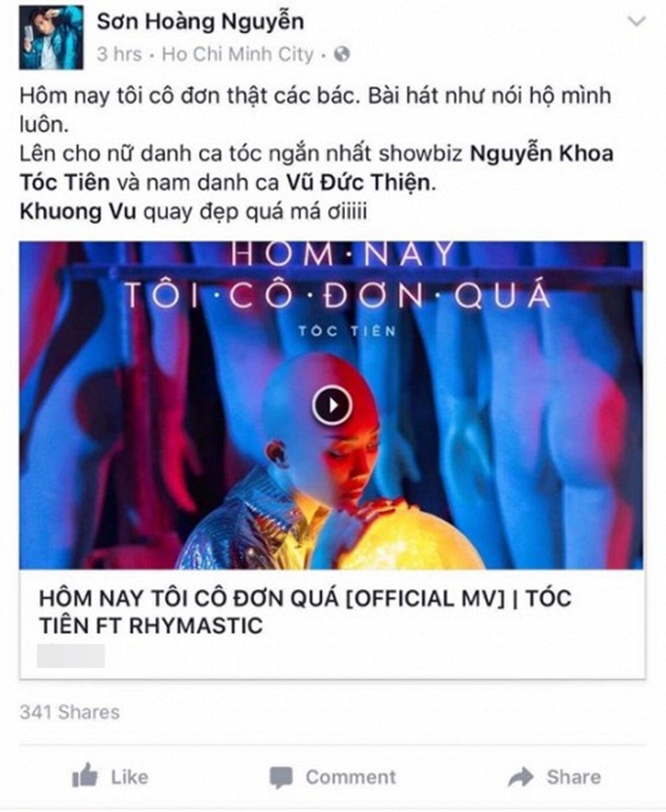The image size is (666, 812).
Task: Play the video with the circular play button
Action: 332,404
